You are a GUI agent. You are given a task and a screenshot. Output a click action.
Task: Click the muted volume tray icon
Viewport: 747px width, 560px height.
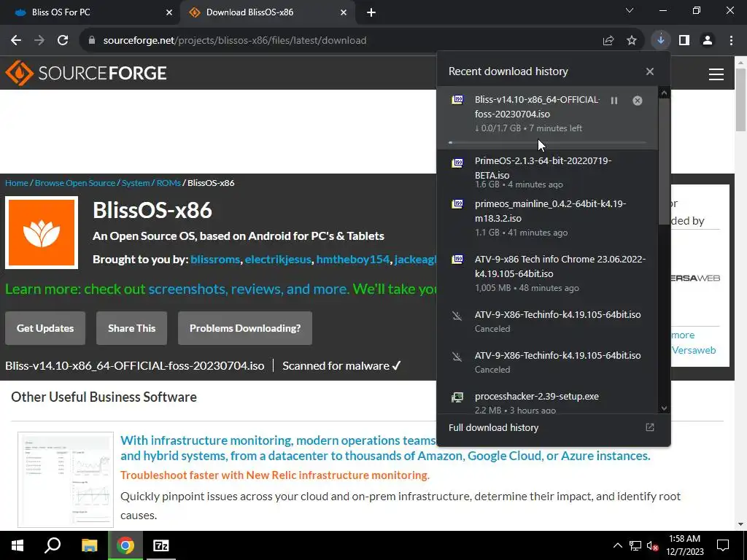click(651, 545)
